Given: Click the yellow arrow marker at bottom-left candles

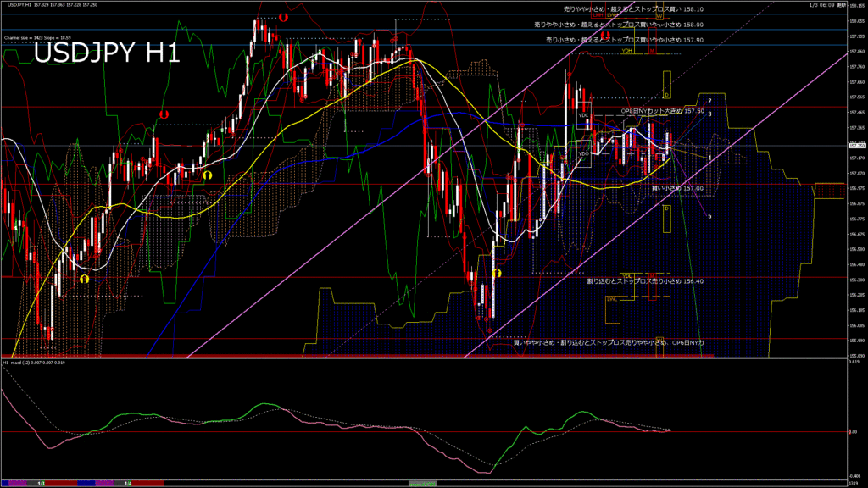Looking at the screenshot, I should 84,278.
